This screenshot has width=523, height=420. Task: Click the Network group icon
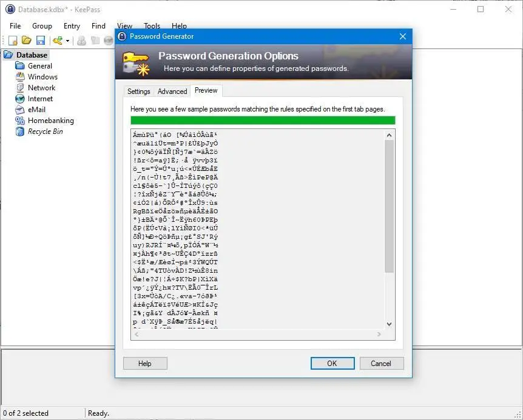pos(20,88)
